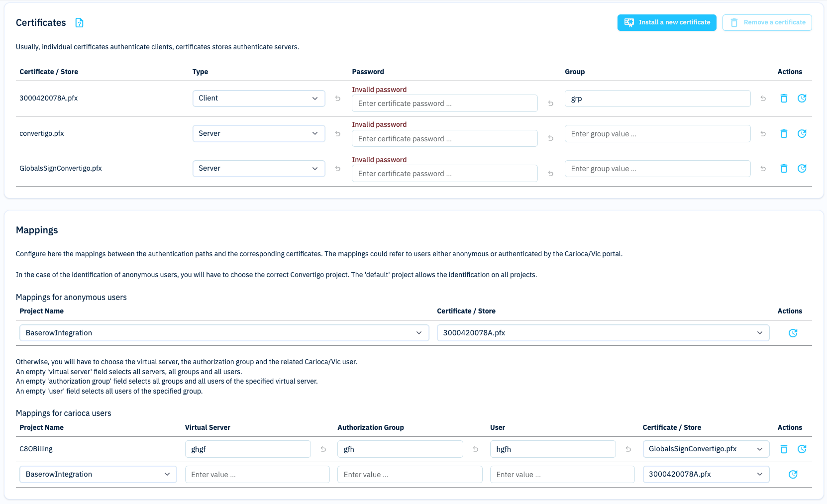Reset the Type field for 3000420078A.pfx
Screen dimensions: 827x504
(x=338, y=99)
